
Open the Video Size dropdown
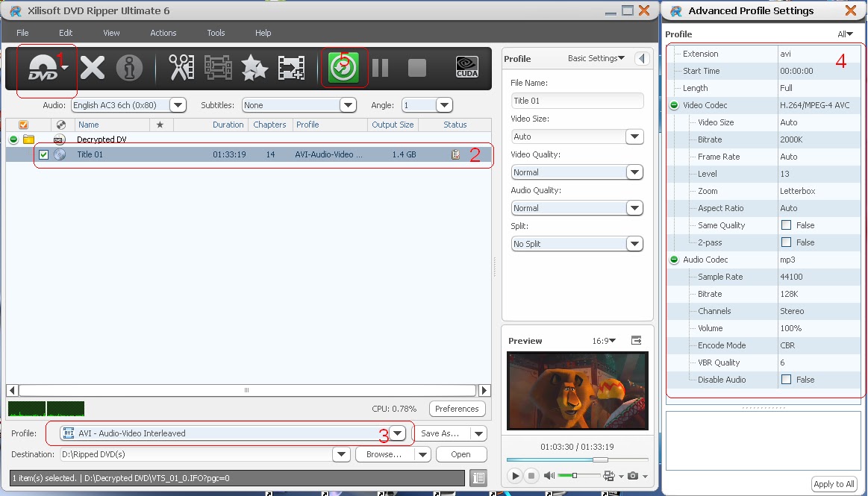pyautogui.click(x=635, y=136)
